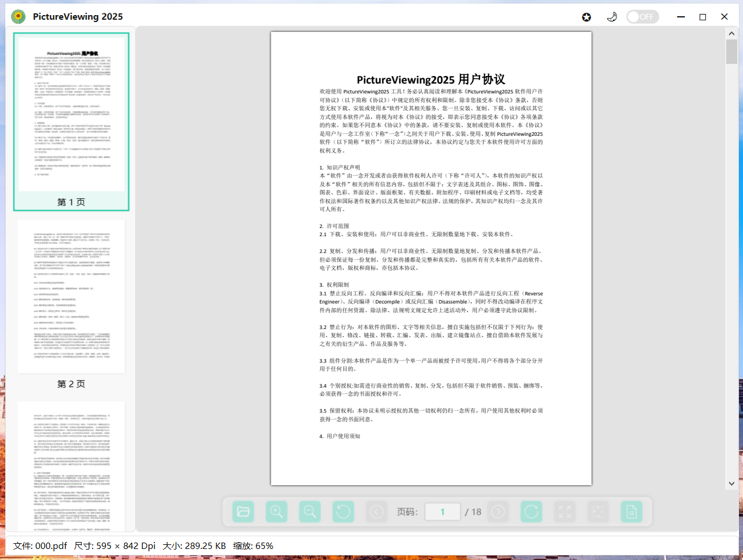Rotate the page clockwise

coord(531,511)
